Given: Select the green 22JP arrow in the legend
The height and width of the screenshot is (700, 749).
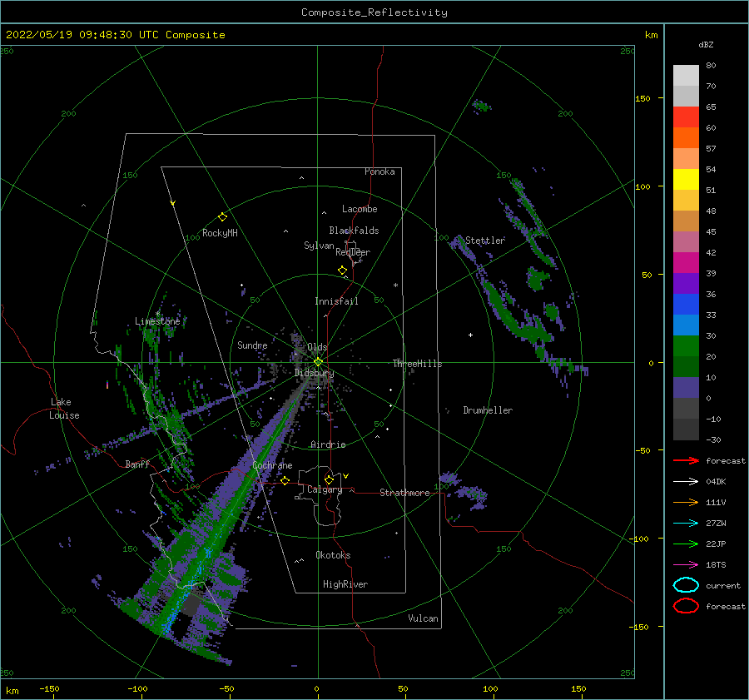Looking at the screenshot, I should [x=686, y=544].
